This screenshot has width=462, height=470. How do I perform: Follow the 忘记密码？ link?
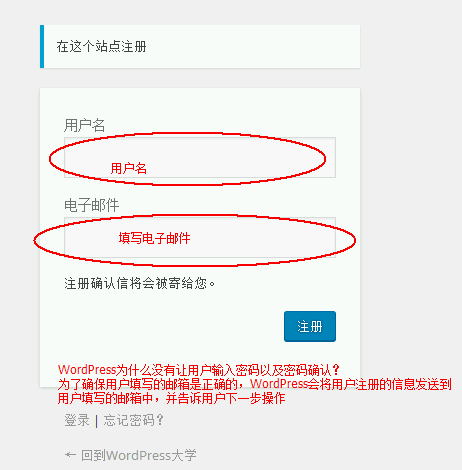point(133,420)
